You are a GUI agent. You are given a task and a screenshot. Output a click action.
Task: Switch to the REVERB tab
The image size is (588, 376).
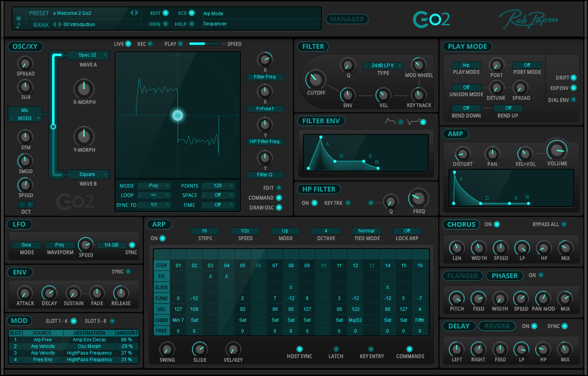click(497, 326)
